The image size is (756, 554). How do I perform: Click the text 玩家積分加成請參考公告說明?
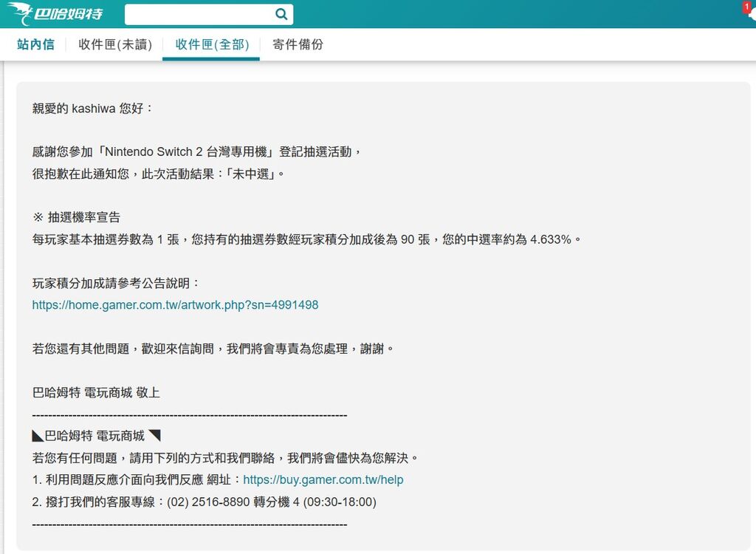[x=116, y=283]
